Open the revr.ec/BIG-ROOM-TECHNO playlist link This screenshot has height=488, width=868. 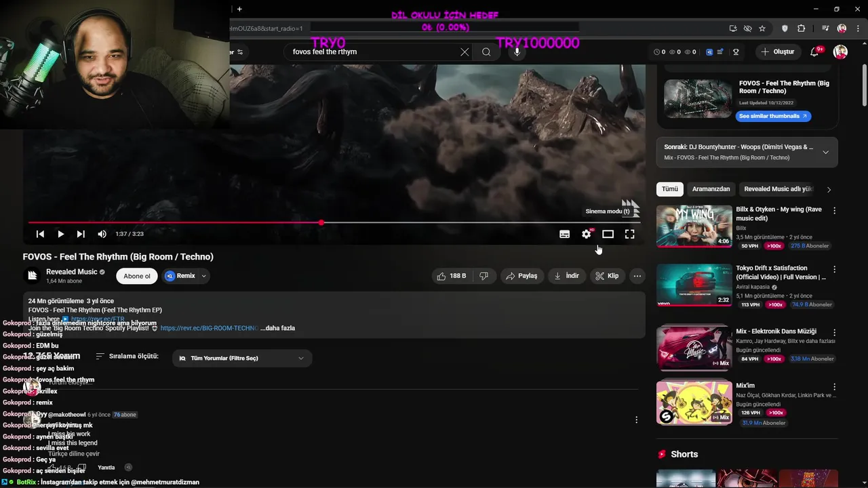209,328
